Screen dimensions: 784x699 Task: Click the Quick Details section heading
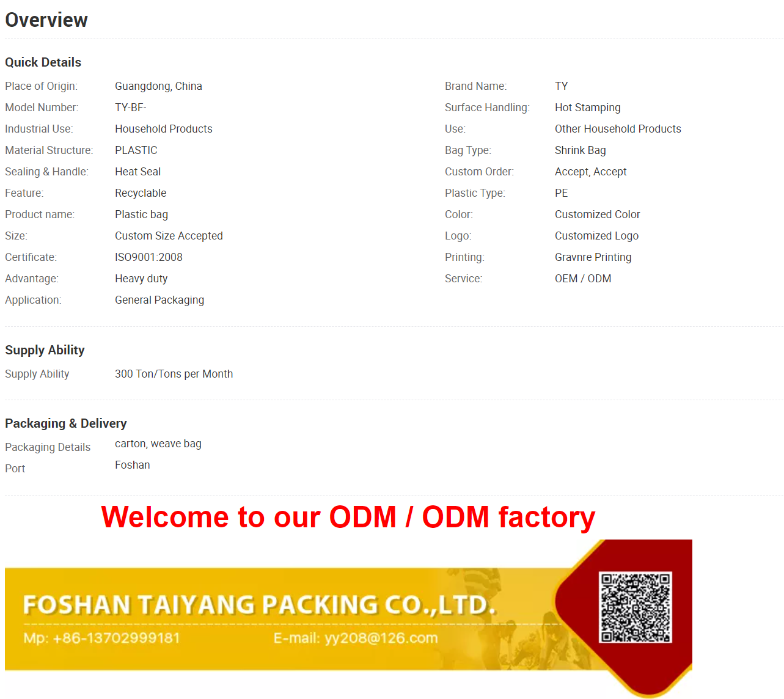[43, 62]
